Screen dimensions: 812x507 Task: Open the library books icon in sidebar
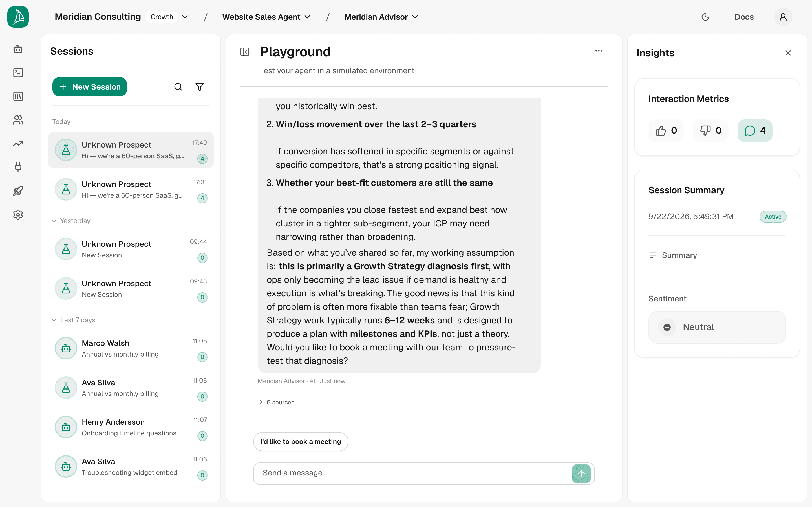coord(18,97)
